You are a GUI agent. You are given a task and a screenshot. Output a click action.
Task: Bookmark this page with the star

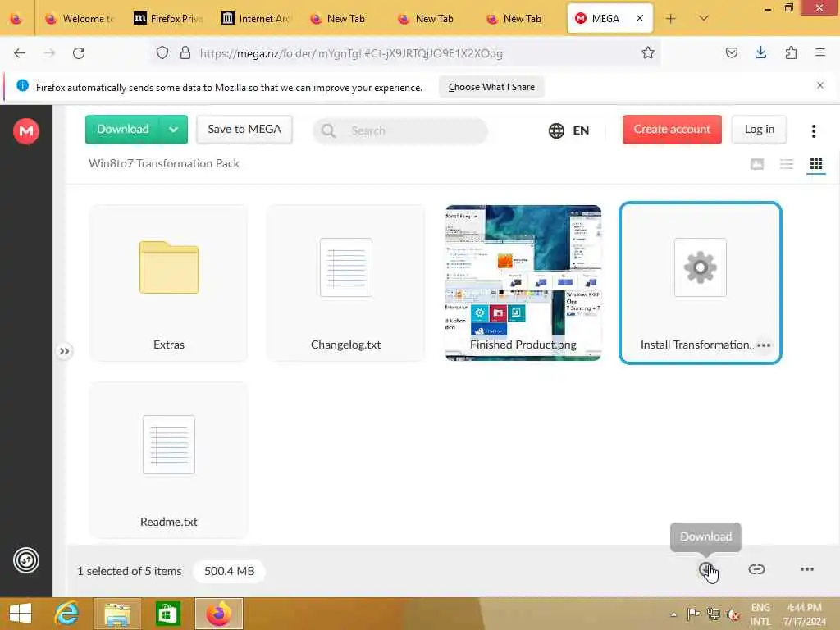[648, 52]
